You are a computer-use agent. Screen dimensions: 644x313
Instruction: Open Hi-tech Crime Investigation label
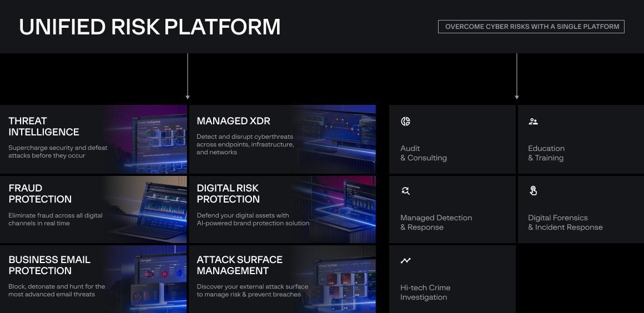click(425, 292)
